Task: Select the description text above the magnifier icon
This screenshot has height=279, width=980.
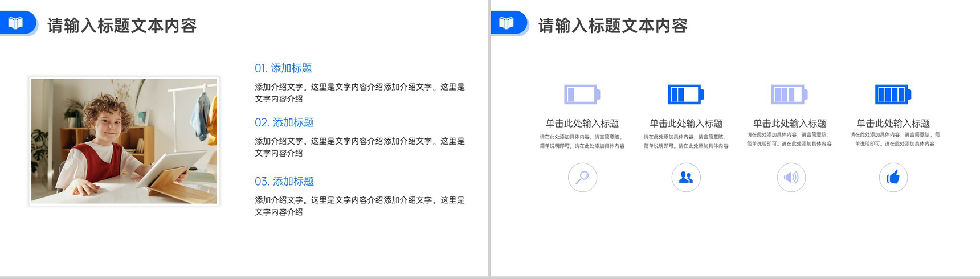Action: click(582, 141)
